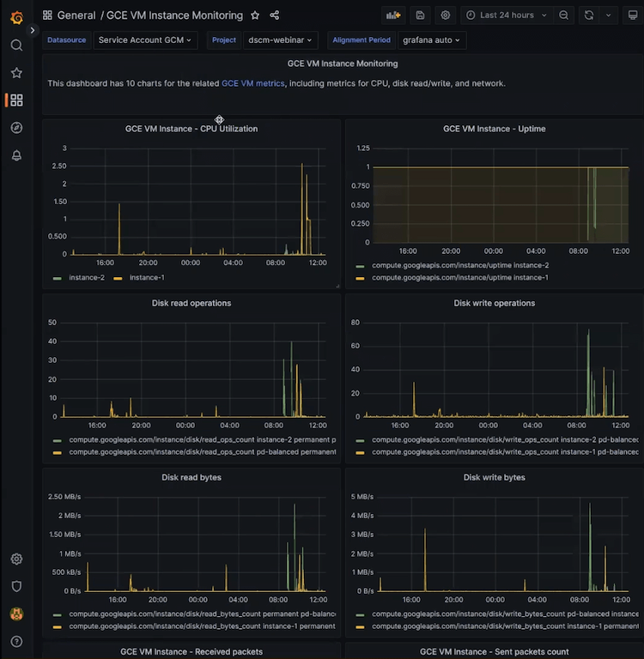Image resolution: width=644 pixels, height=659 pixels.
Task: Cycle the view mode monitor icon
Action: coord(633,15)
